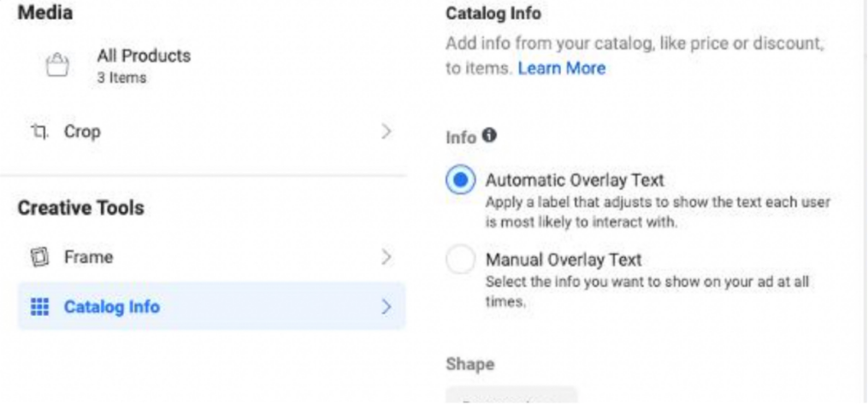
Task: Open the Shape dropdown box at the bottom
Action: pyautogui.click(x=511, y=395)
